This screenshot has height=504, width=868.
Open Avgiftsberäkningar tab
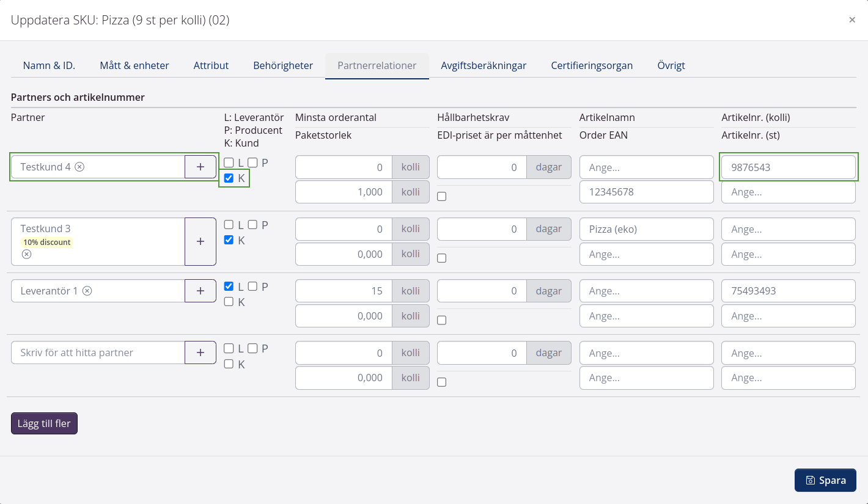point(484,65)
